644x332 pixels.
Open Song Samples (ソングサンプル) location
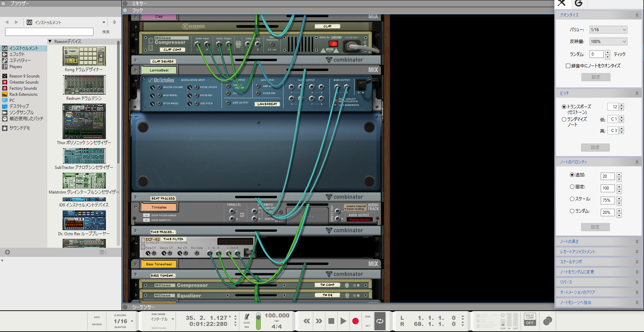coord(21,112)
